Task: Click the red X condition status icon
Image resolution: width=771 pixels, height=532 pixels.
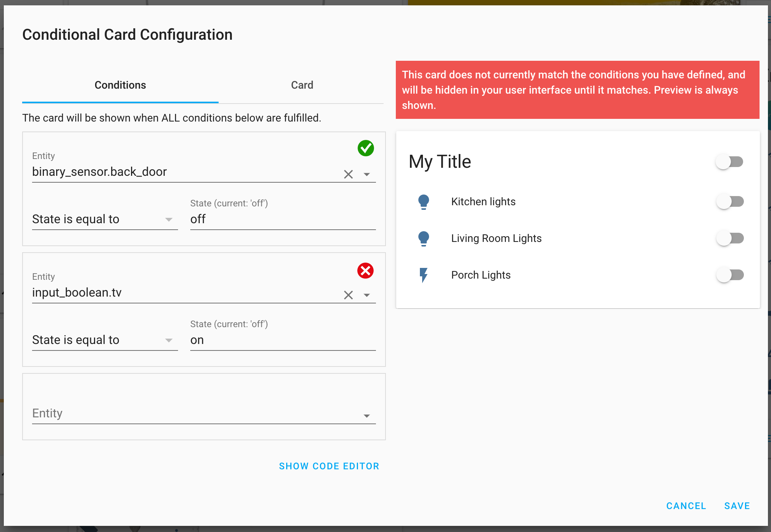Action: click(365, 271)
